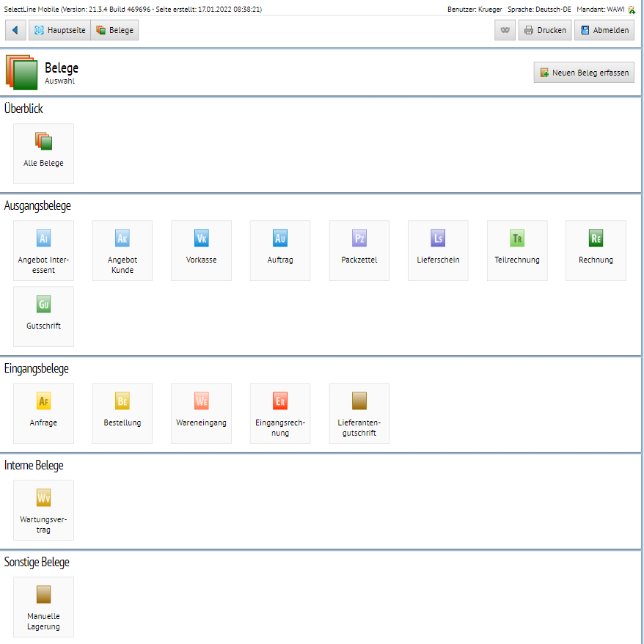Click Abmelden to log out
The width and height of the screenshot is (644, 644).
(x=604, y=30)
